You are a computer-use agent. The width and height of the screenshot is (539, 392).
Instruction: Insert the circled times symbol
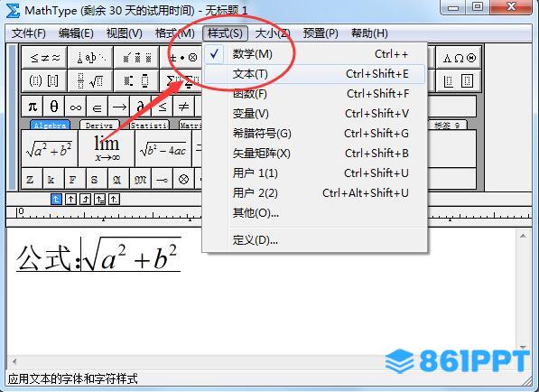[x=183, y=179]
